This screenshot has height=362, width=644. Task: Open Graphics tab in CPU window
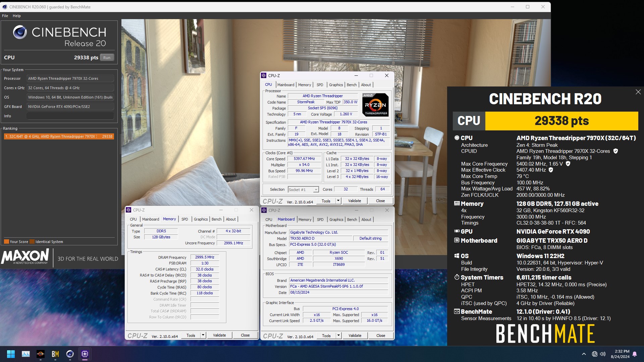pyautogui.click(x=336, y=85)
